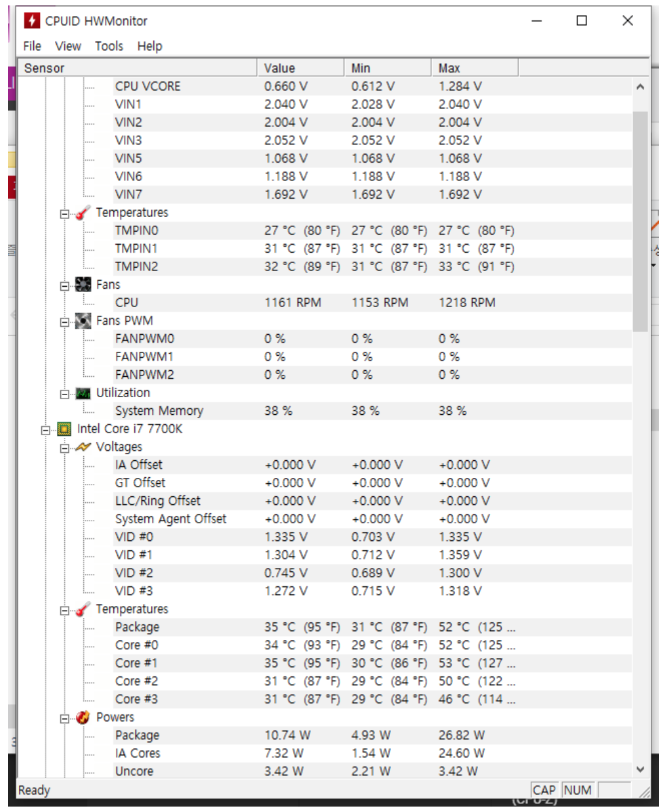Viewport: 667px width, 812px height.
Task: Click the 1161 RPM value
Action: coord(293,303)
